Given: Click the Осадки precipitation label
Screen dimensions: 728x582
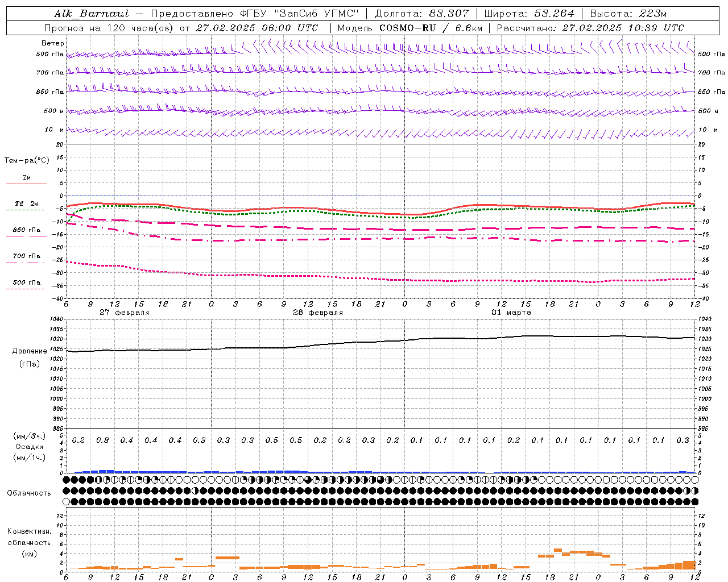Looking at the screenshot, I should 30,447.
